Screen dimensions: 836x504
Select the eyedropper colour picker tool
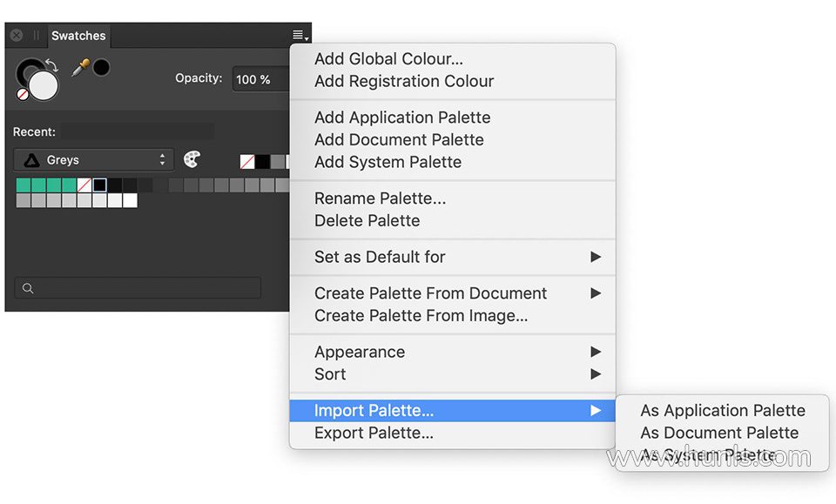[x=80, y=68]
